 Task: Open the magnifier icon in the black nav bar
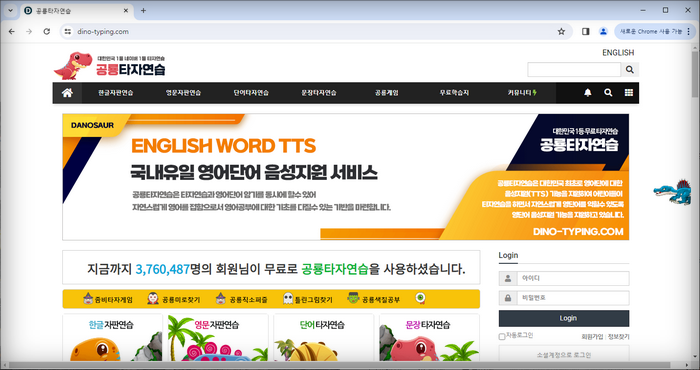(x=608, y=93)
